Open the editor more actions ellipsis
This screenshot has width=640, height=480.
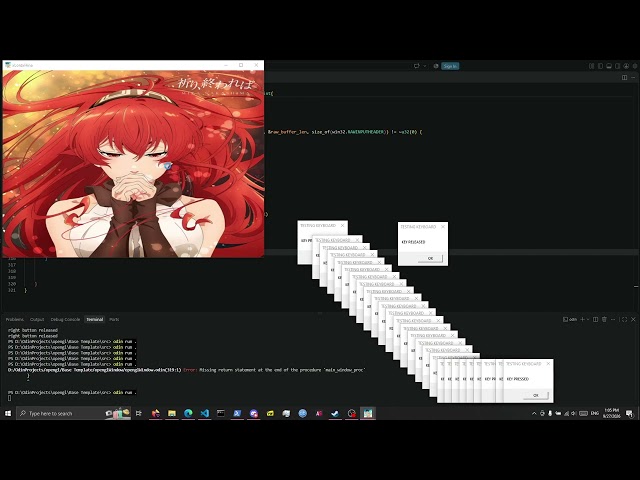coord(633,78)
